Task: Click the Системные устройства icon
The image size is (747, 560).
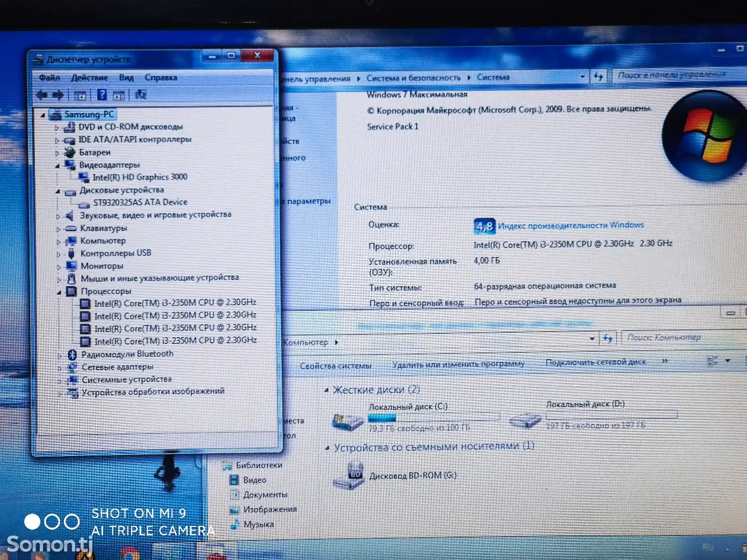Action: (x=73, y=380)
